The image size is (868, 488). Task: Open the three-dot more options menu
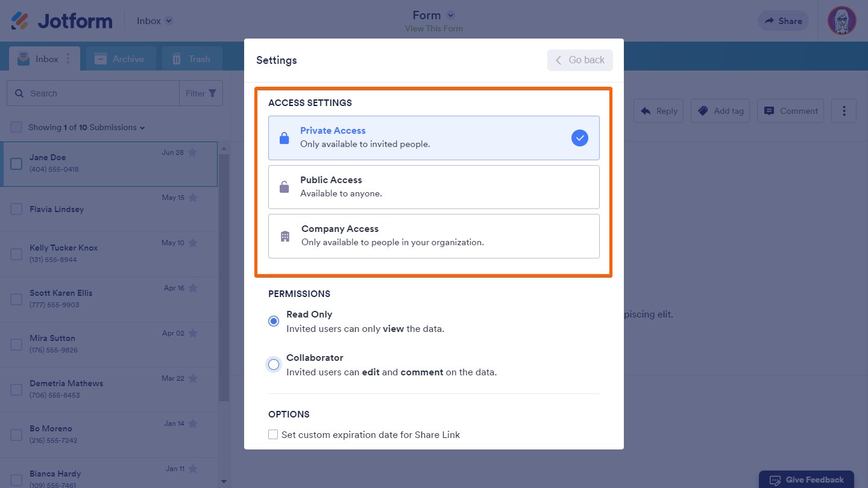pyautogui.click(x=844, y=111)
